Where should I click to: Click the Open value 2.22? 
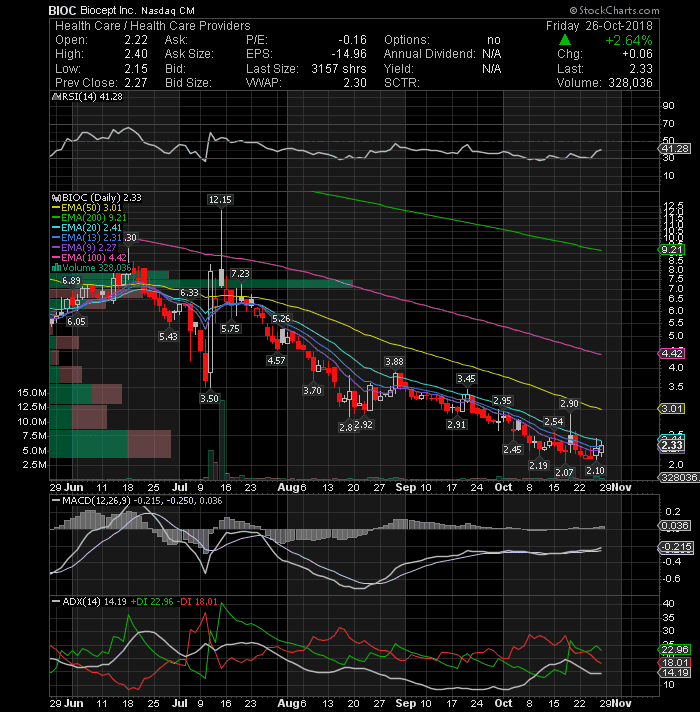click(136, 40)
